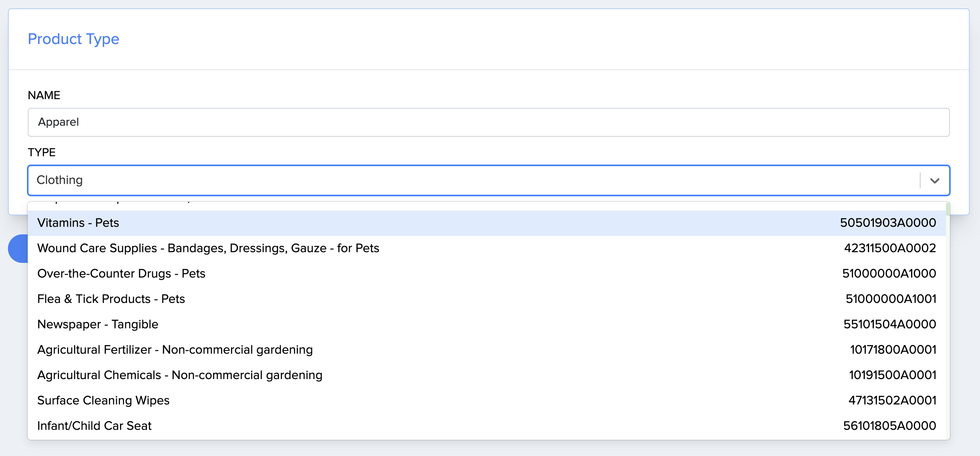Screen dimensions: 980x456
Task: Click the Product Type heading
Action: coord(73,39)
